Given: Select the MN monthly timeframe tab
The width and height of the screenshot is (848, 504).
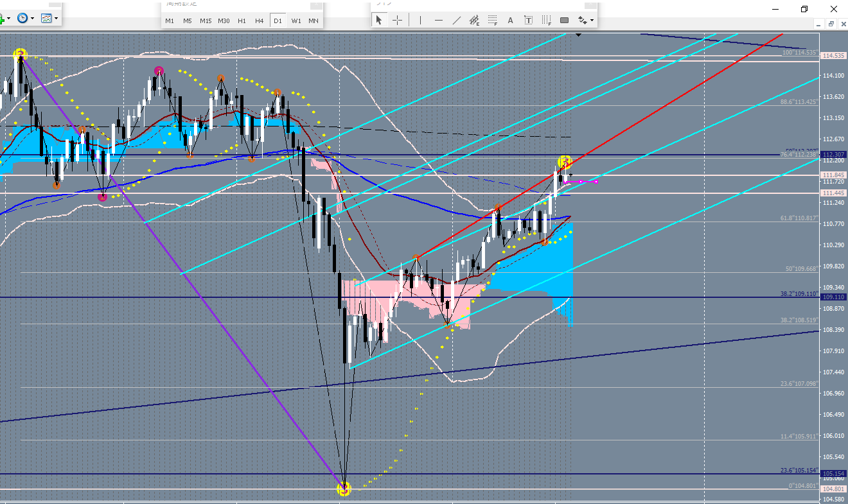Looking at the screenshot, I should (314, 21).
